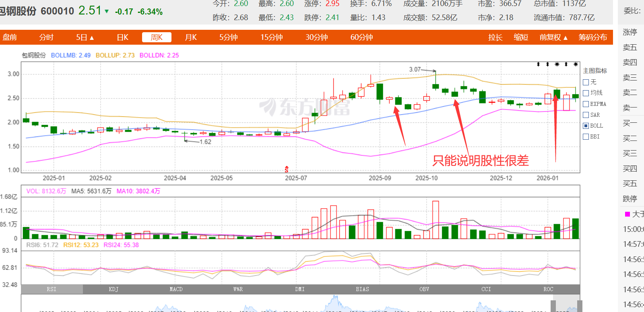
Task: Switch to the 盘前 pre-market tab
Action: click(10, 37)
